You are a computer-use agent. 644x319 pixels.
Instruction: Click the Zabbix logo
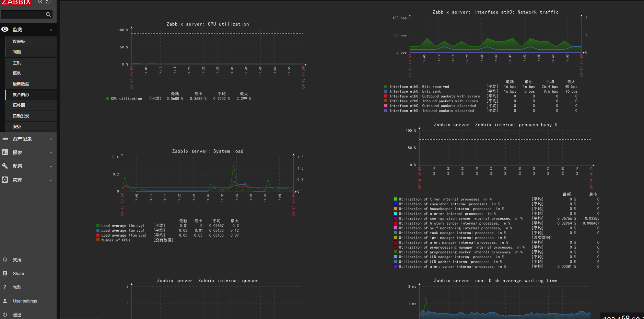(16, 2)
